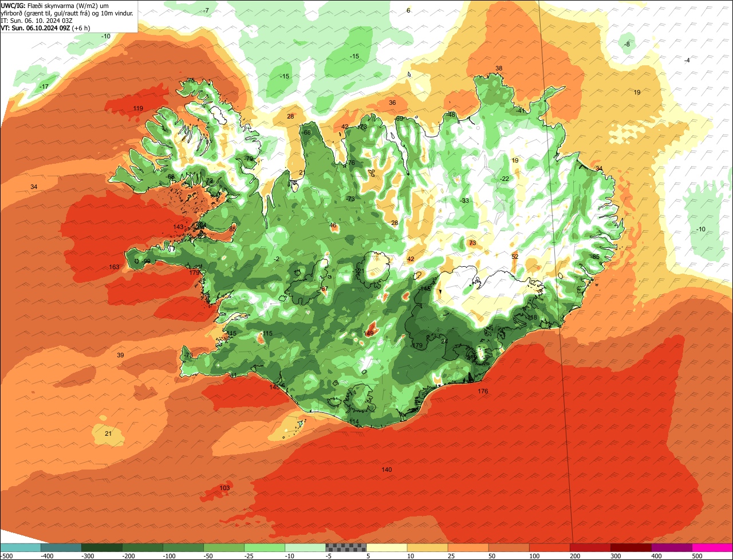The image size is (733, 560).
Task: Click the '-17' map value
Action: (44, 87)
